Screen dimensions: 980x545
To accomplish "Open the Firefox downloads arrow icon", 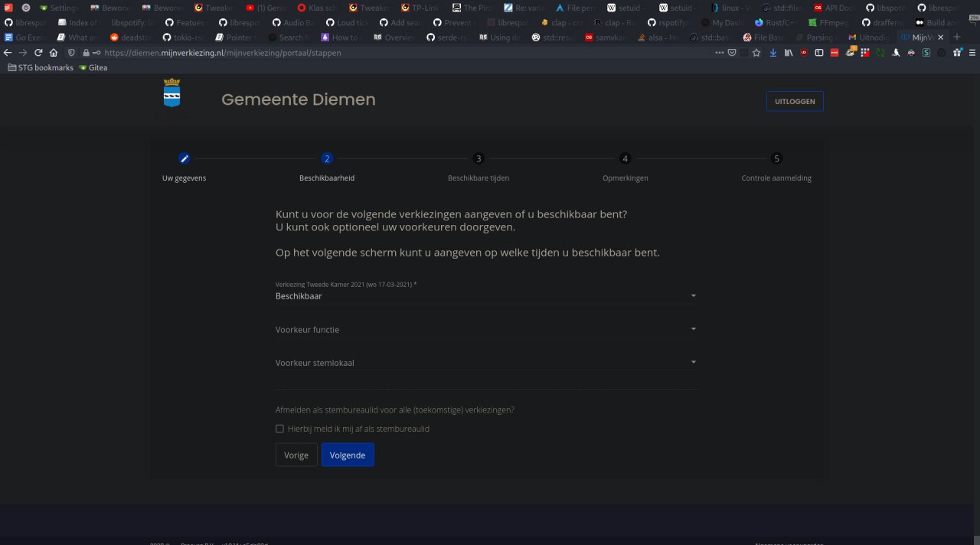I will tap(773, 53).
